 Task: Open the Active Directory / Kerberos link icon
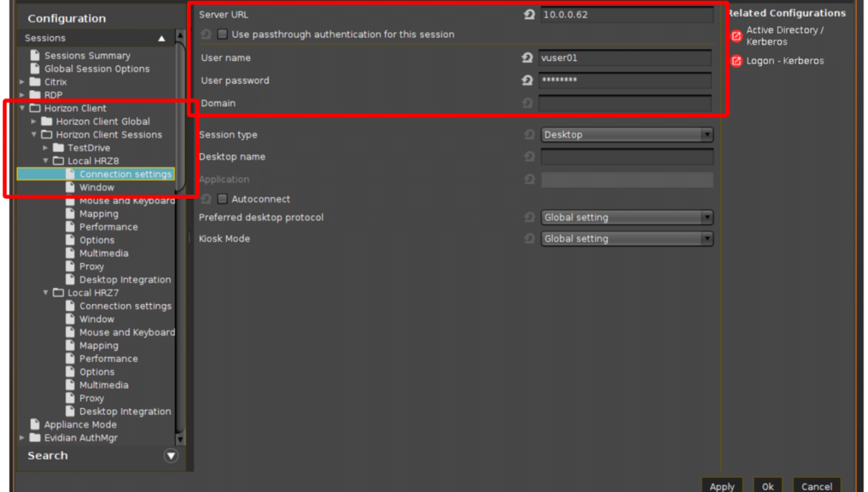(736, 36)
